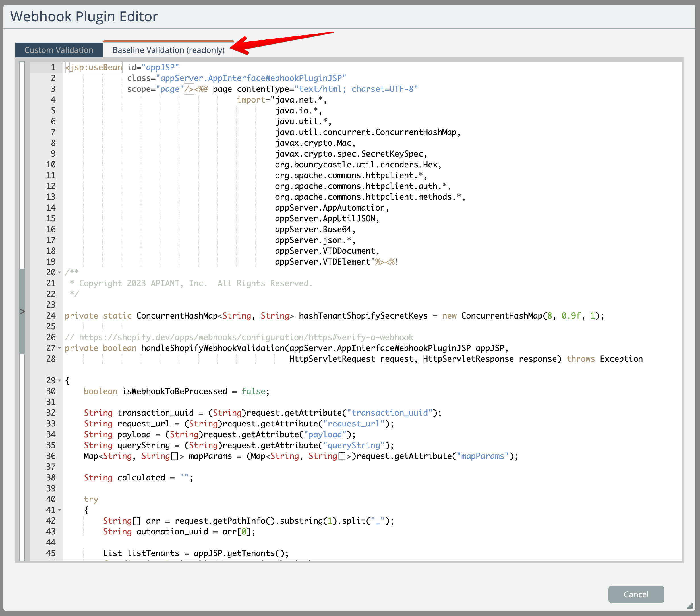The width and height of the screenshot is (700, 616).
Task: Click line number 1 in the gutter
Action: pos(53,67)
